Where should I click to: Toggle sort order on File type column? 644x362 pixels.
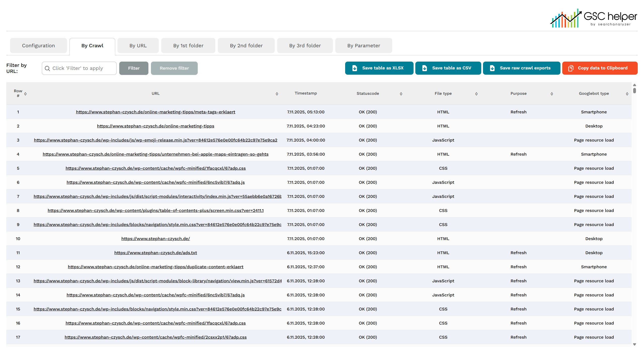coord(476,94)
